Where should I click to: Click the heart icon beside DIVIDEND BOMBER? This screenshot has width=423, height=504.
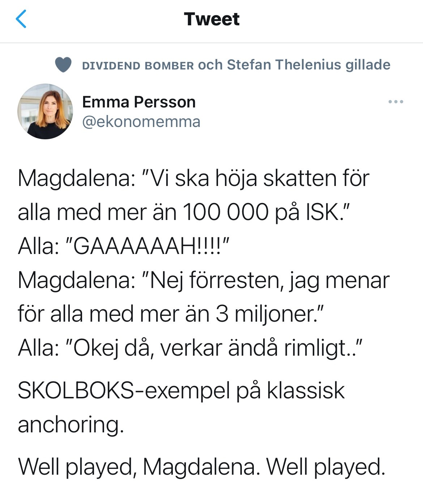point(63,65)
